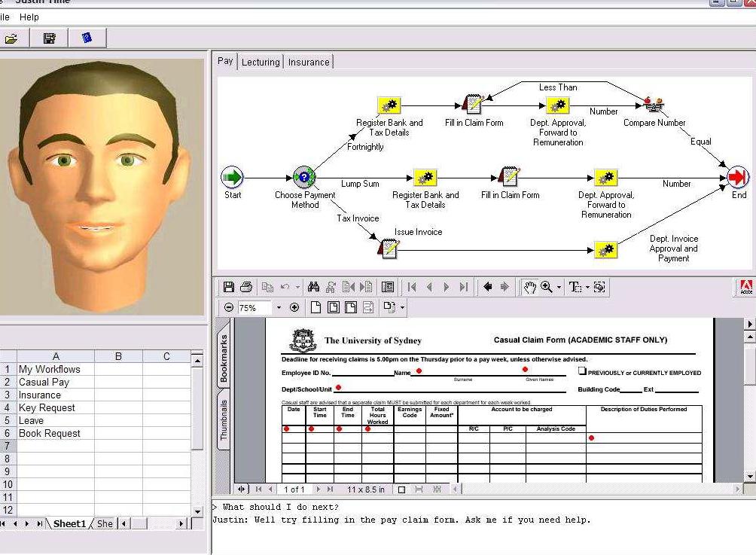The height and width of the screenshot is (555, 756).
Task: Print the PDF document
Action: [x=246, y=288]
